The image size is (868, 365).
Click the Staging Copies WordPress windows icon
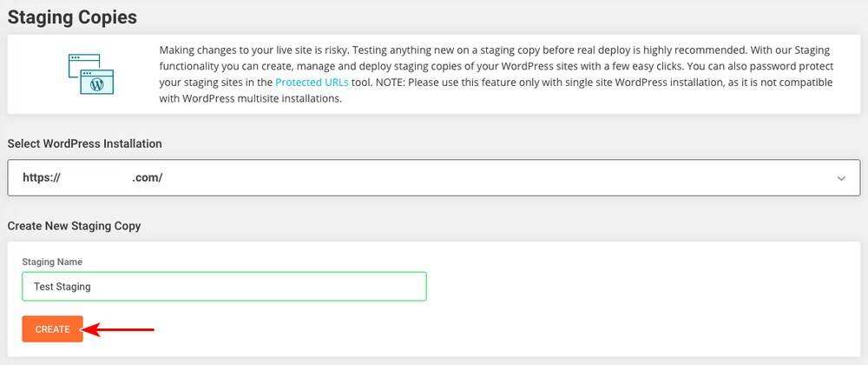(x=91, y=74)
